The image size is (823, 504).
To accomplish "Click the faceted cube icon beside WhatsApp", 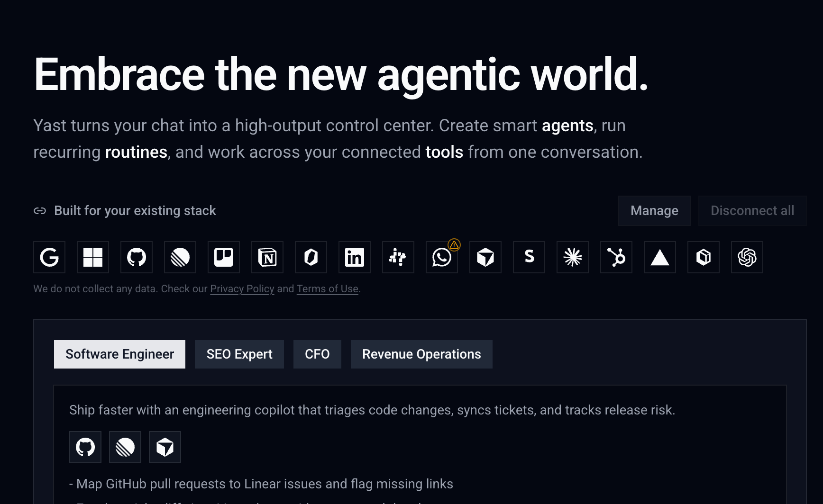I will pos(485,257).
